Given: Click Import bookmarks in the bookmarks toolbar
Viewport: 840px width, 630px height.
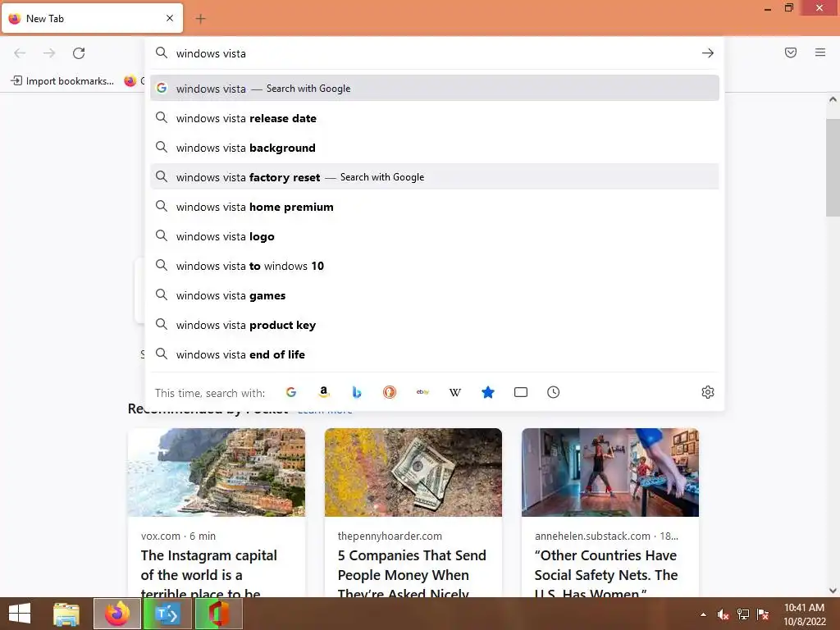Looking at the screenshot, I should pyautogui.click(x=62, y=81).
